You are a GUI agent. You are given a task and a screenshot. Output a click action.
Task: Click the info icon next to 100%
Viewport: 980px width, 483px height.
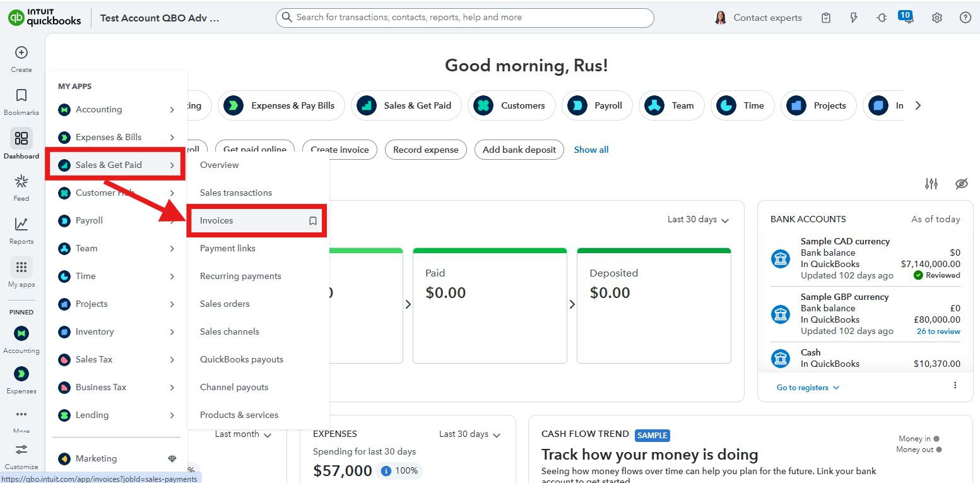[387, 471]
